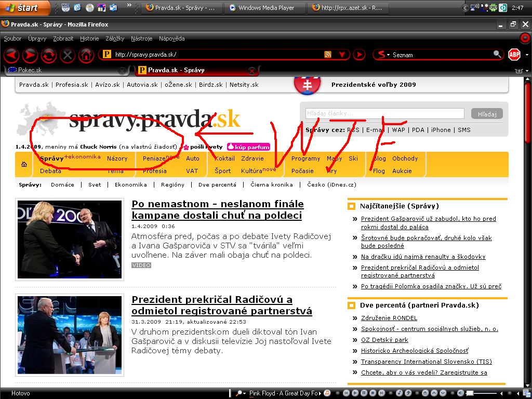Click the red Back arrow button
The width and height of the screenshot is (532, 399).
(11, 55)
